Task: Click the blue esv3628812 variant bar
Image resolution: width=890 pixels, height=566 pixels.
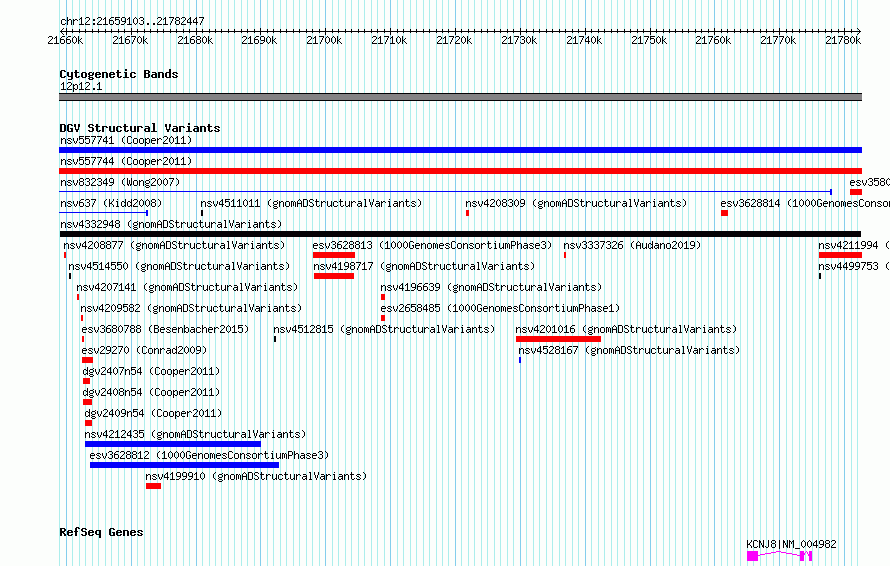Action: point(184,465)
